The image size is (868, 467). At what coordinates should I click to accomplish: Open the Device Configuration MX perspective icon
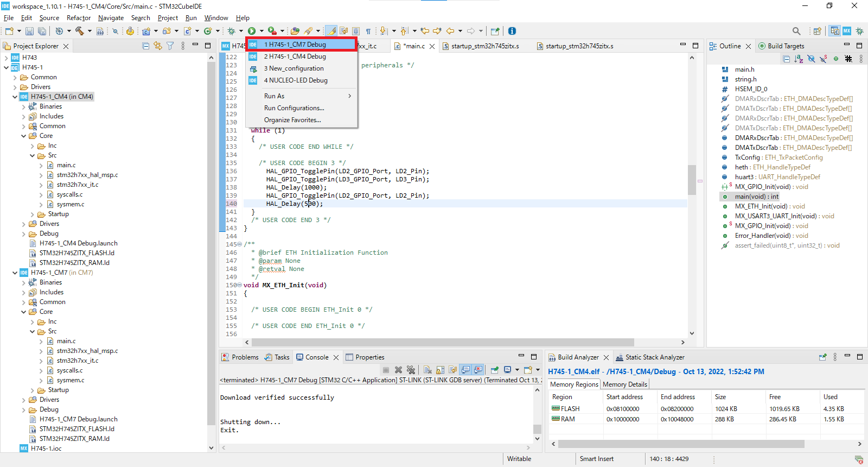point(847,31)
